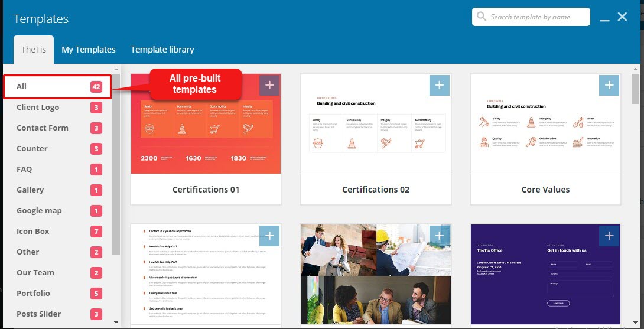Filter by Client Logo category

[57, 107]
